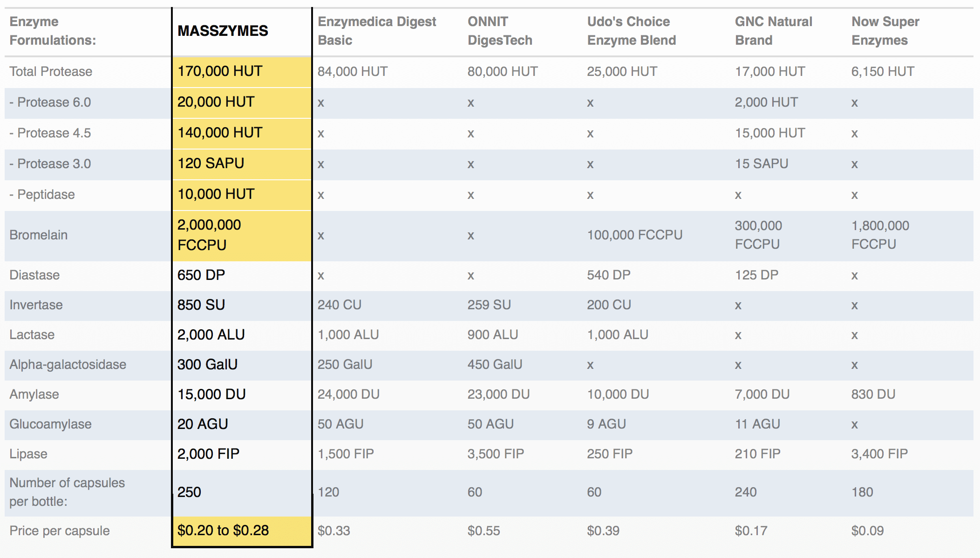Click the Price per capsule row label
This screenshot has height=558, width=980.
click(x=60, y=531)
